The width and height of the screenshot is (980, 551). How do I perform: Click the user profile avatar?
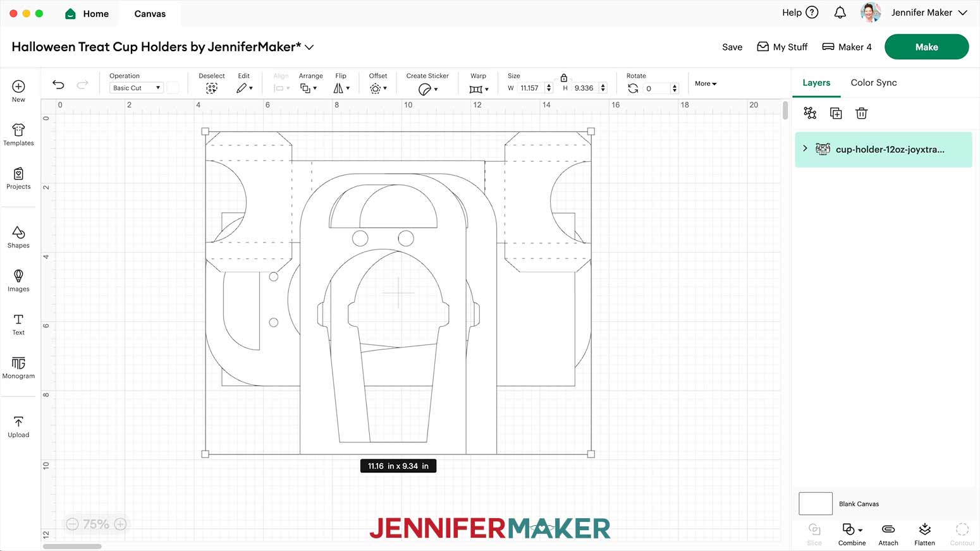[871, 13]
